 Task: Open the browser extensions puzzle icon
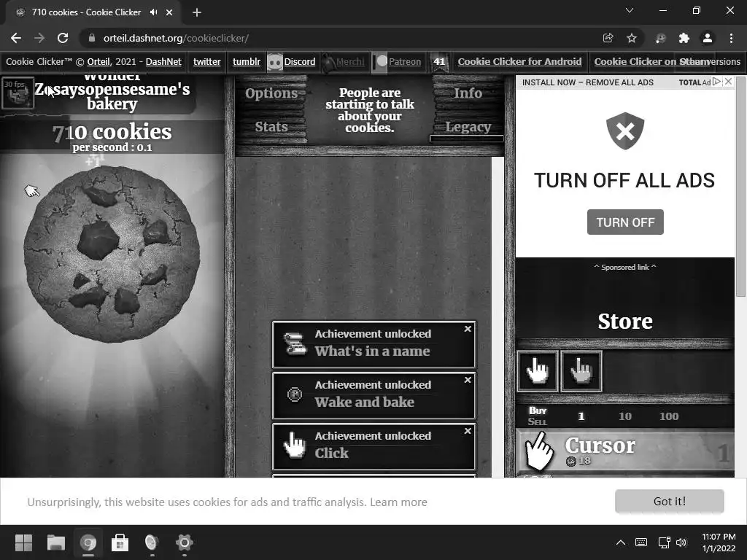click(684, 38)
